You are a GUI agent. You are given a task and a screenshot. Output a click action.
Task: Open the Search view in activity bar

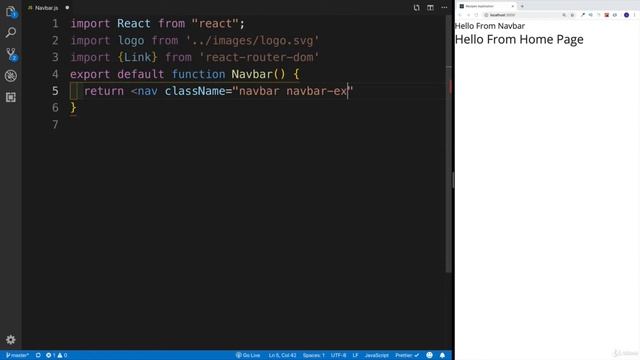click(11, 32)
